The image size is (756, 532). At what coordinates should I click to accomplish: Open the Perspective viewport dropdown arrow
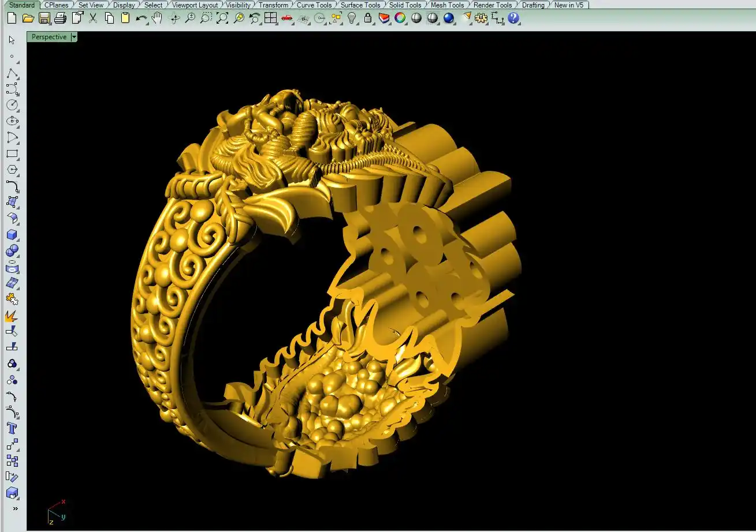coord(74,37)
